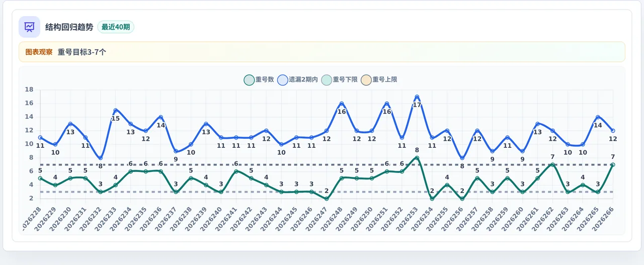Select the blue point valued 15

[115, 111]
